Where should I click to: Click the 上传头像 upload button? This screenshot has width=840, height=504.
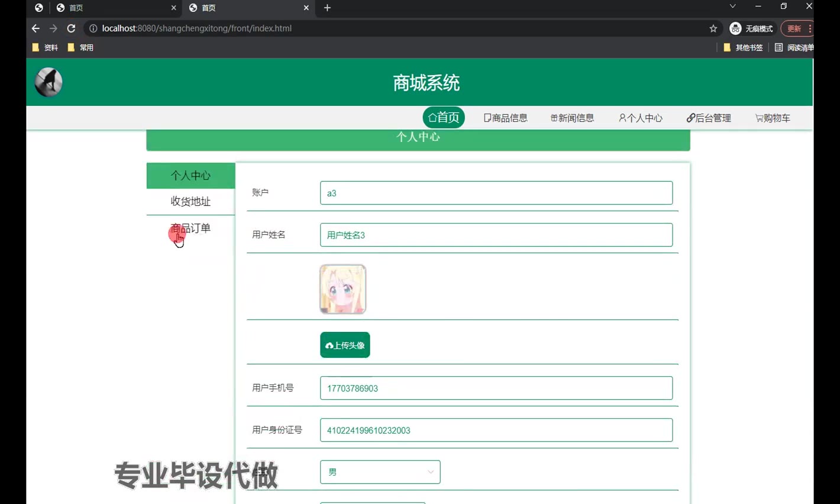(345, 345)
